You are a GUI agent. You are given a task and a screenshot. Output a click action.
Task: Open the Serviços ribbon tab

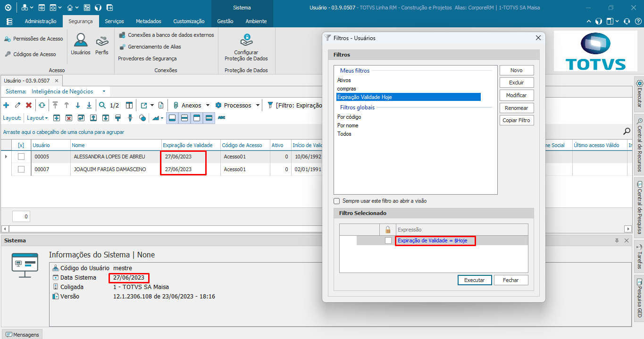(114, 21)
